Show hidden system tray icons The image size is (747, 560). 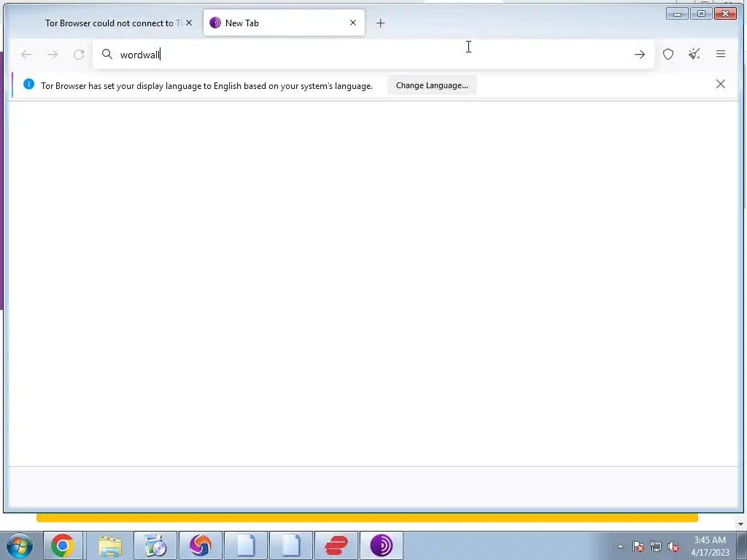click(620, 546)
